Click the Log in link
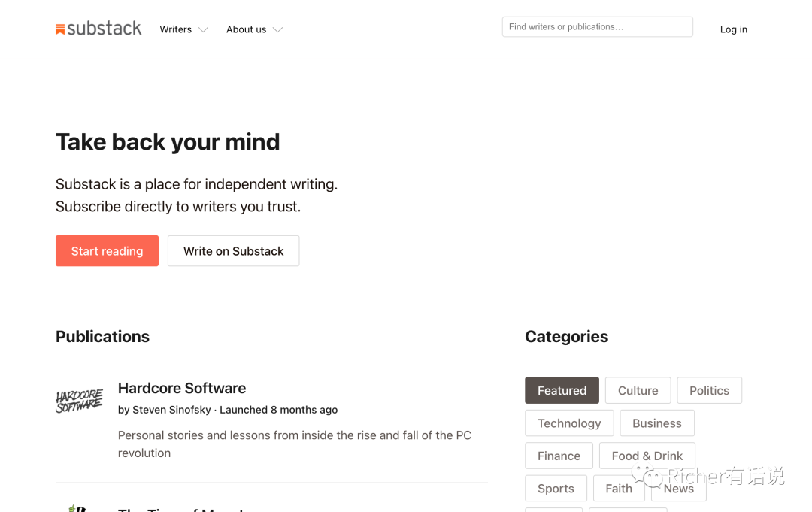This screenshot has width=812, height=512. (x=733, y=29)
